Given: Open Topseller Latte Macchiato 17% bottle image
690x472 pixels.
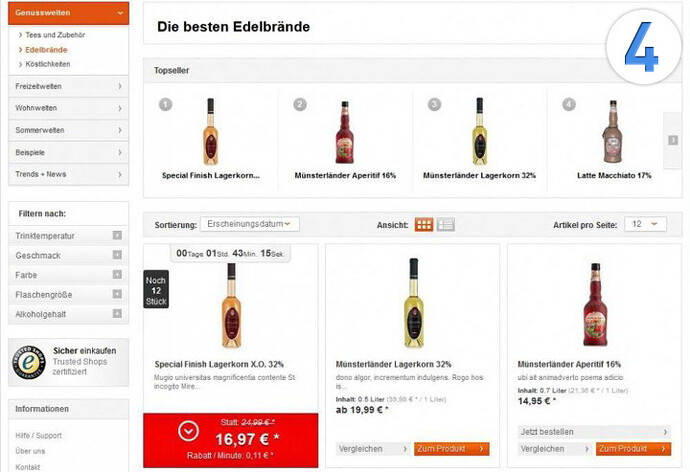Looking at the screenshot, I should pos(613,132).
